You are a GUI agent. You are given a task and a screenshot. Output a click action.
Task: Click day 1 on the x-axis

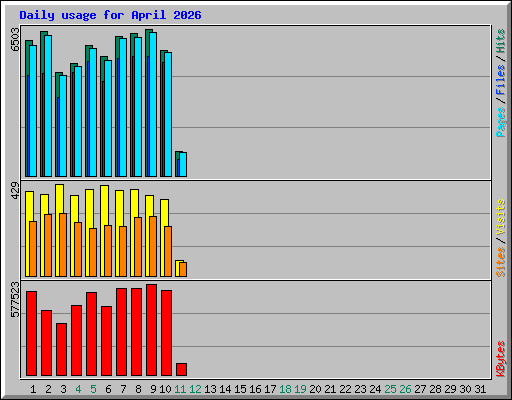click(33, 389)
